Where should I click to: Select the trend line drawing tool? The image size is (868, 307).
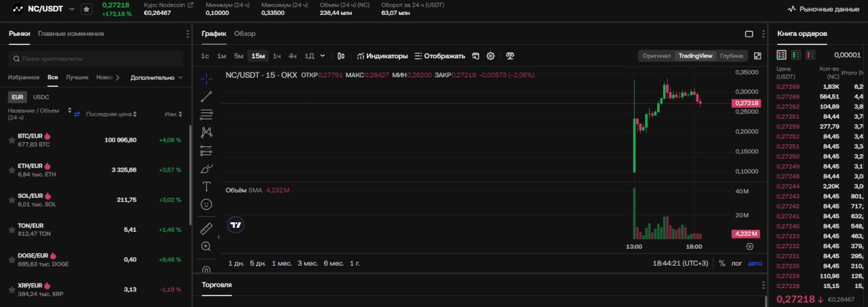206,96
